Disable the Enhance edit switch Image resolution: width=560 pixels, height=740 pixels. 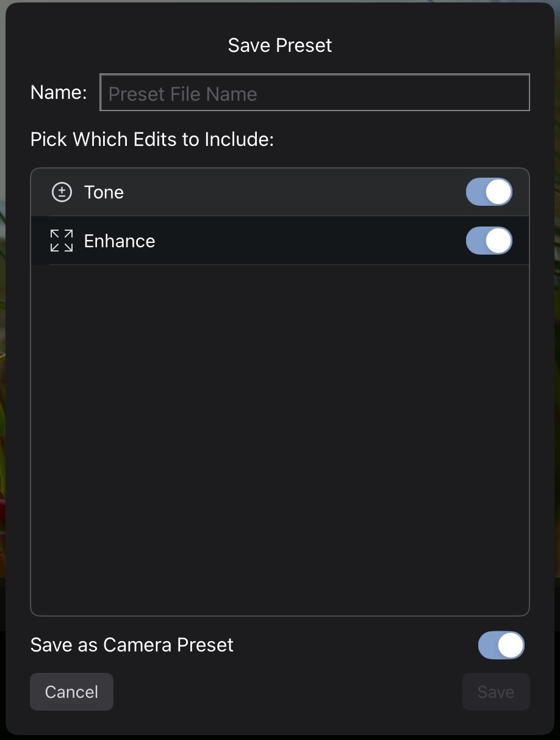tap(489, 241)
